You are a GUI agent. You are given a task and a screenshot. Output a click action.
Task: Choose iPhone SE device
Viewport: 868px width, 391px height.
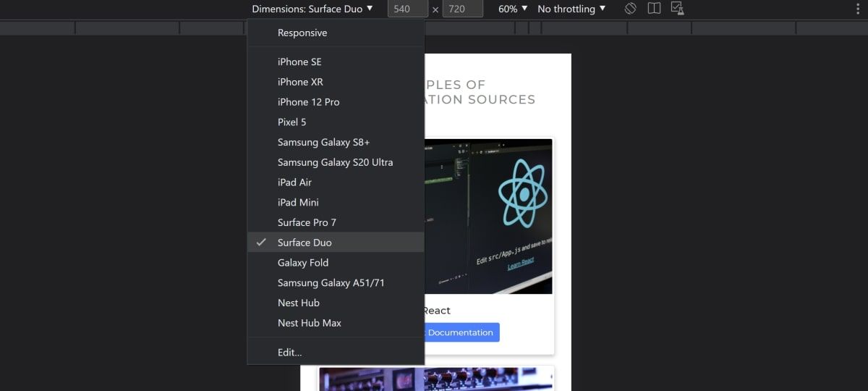[x=336, y=62]
